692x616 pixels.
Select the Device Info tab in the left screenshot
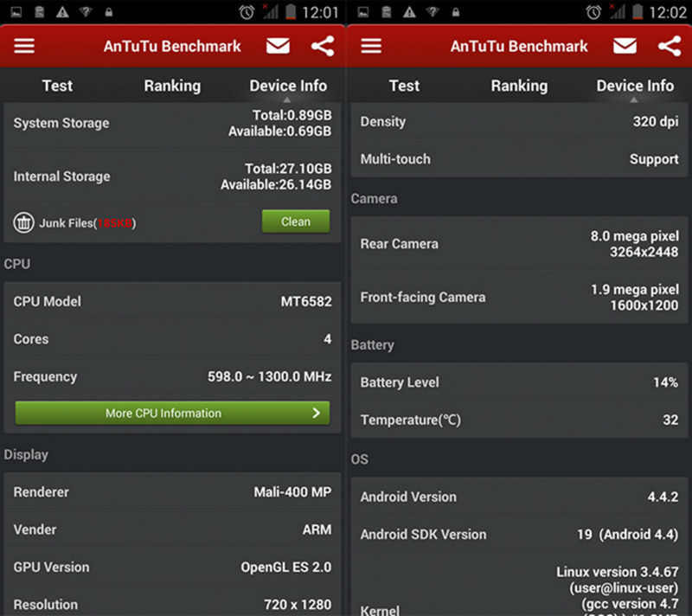(x=288, y=86)
